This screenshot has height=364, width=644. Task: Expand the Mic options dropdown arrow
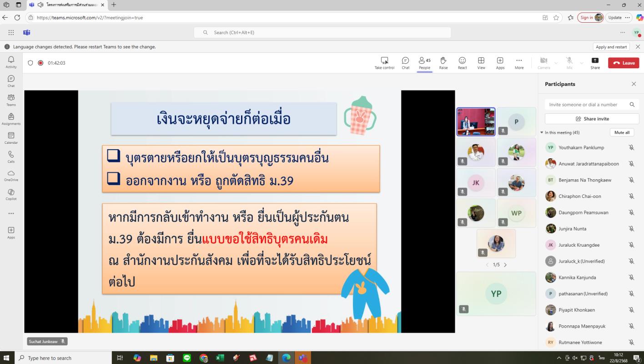(x=582, y=63)
